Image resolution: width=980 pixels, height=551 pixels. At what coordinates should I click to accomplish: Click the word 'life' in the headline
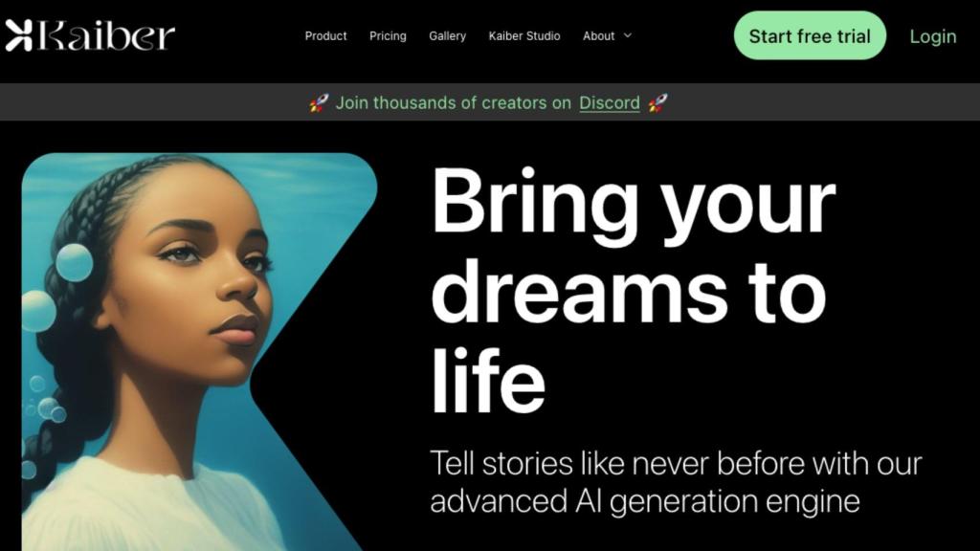pos(488,380)
